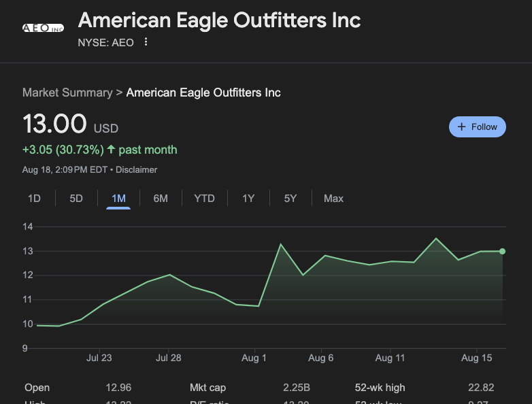Click the 13.00 USD price value
Screen dimensions: 532x404
pos(54,125)
